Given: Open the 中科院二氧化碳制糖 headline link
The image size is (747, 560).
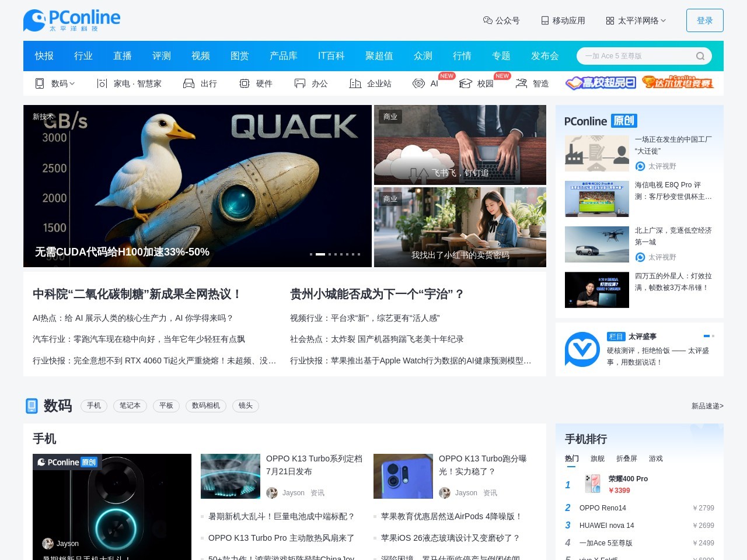Looking at the screenshot, I should coord(137,294).
